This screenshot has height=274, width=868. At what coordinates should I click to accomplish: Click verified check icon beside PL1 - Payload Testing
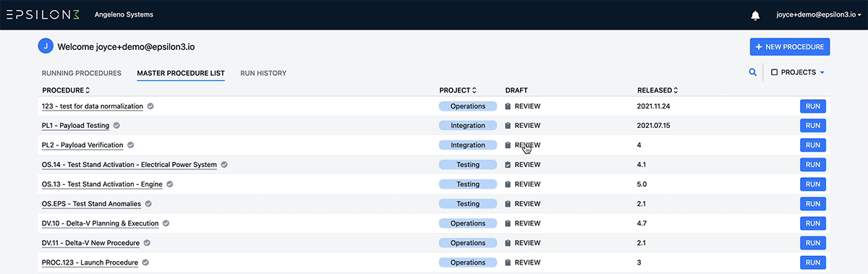click(x=116, y=125)
